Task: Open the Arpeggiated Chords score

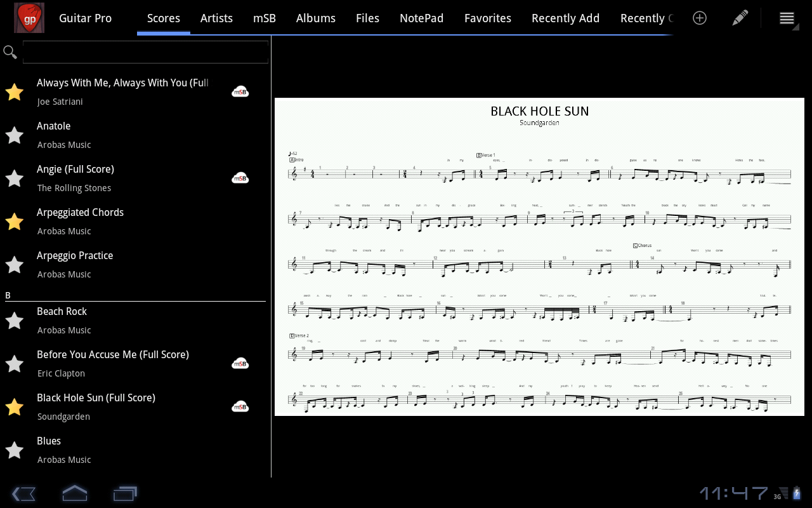Action: tap(80, 212)
